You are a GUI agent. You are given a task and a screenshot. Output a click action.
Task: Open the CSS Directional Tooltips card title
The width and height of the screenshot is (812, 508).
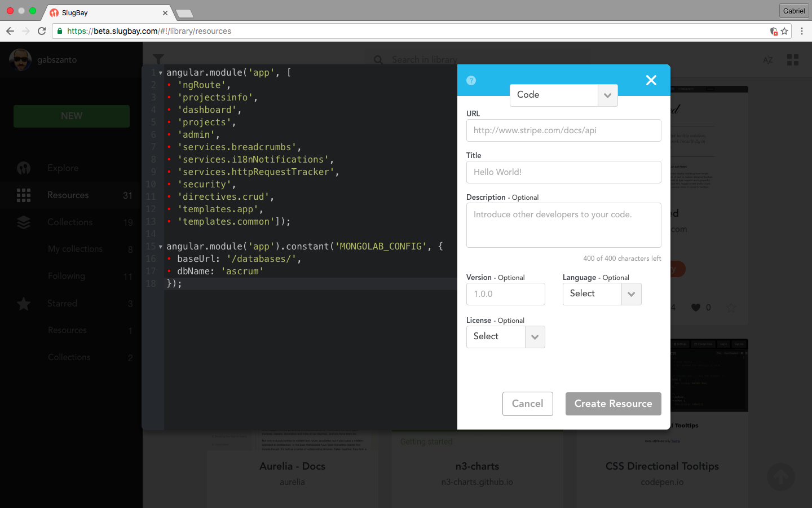pyautogui.click(x=662, y=466)
